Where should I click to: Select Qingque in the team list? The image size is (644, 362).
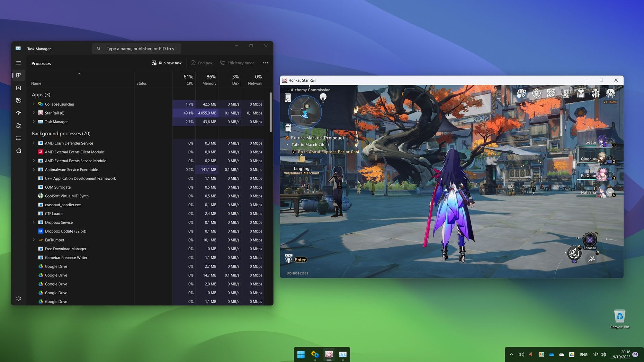coord(596,158)
